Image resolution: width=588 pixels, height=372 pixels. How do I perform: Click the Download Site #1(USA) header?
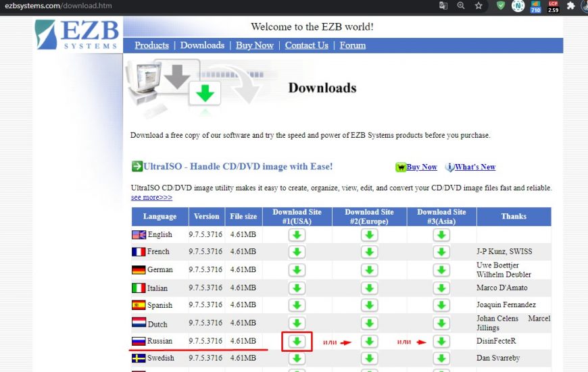297,217
